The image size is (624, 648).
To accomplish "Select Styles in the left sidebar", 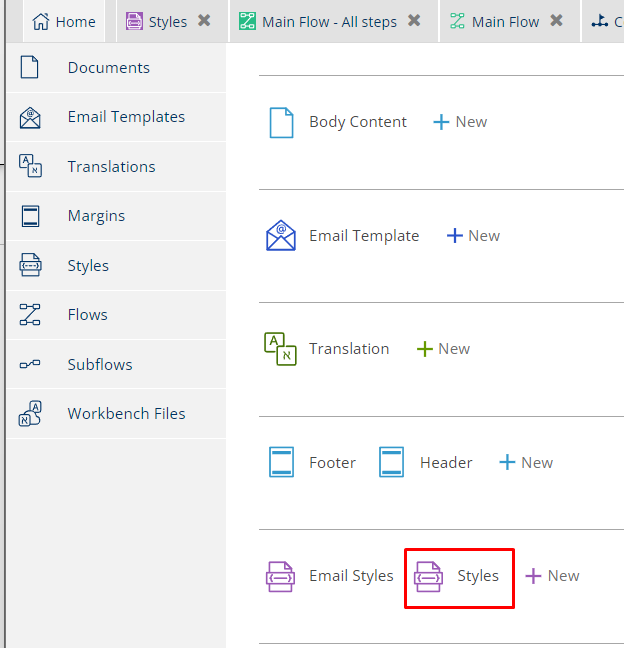I will 88,266.
